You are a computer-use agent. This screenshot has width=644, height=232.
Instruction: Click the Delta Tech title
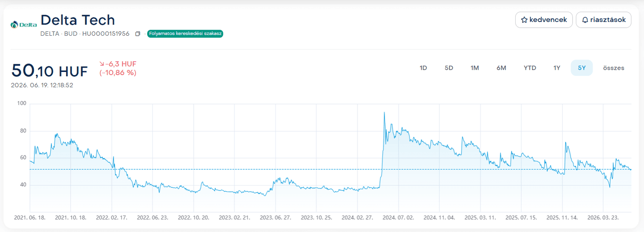point(78,20)
